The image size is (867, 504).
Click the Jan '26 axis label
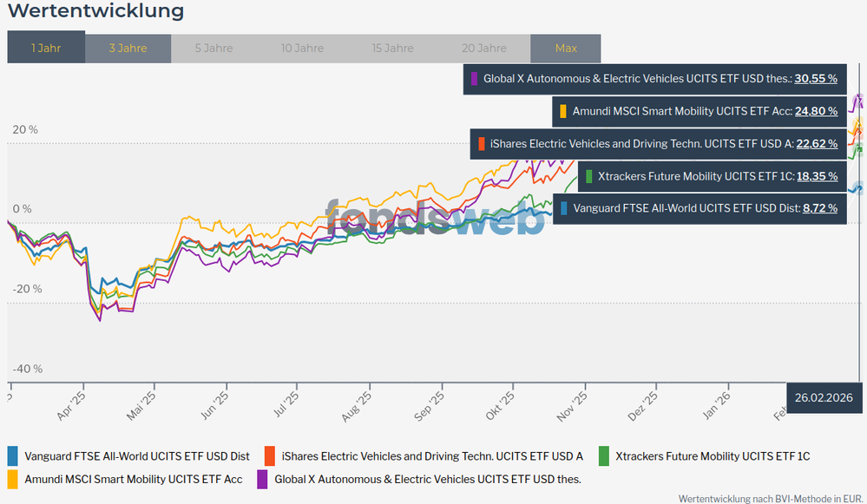click(717, 406)
